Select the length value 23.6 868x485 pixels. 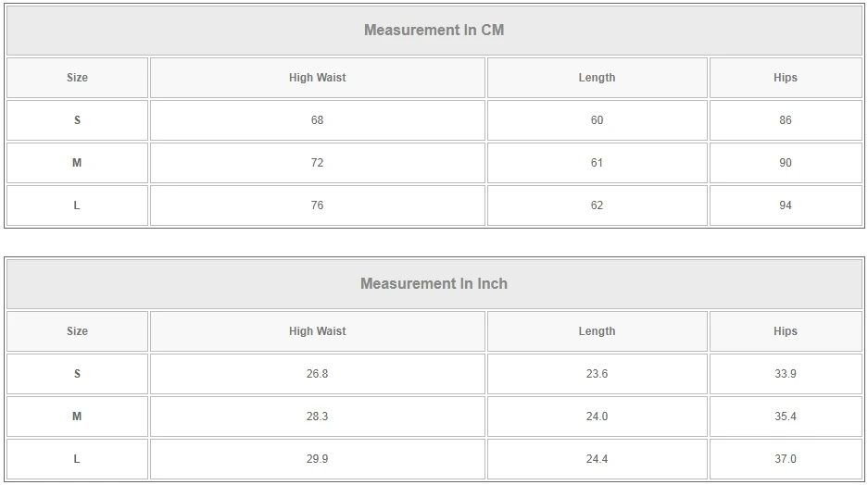(597, 374)
